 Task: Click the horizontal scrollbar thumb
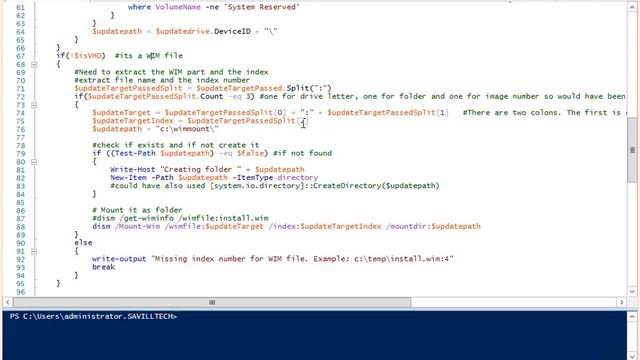[x=212, y=302]
